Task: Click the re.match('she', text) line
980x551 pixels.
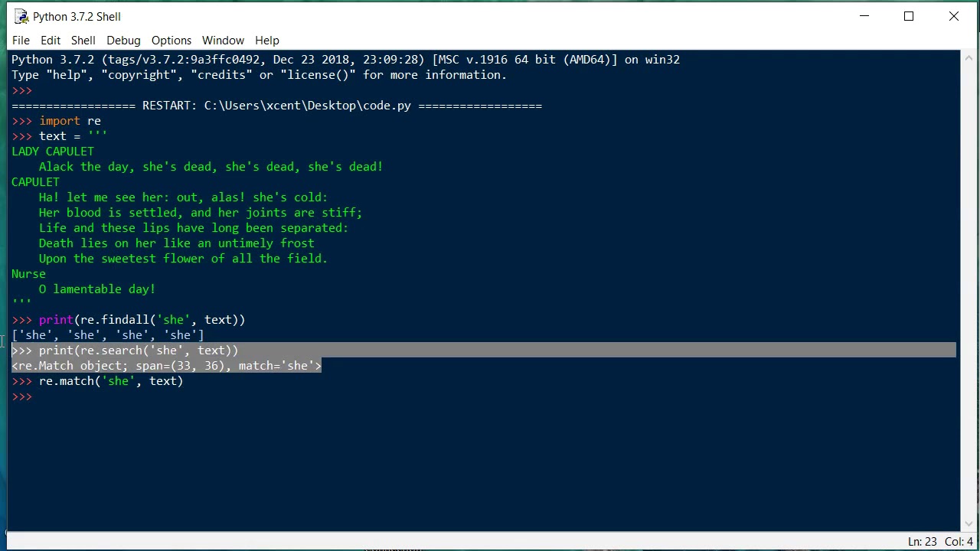Action: click(111, 381)
